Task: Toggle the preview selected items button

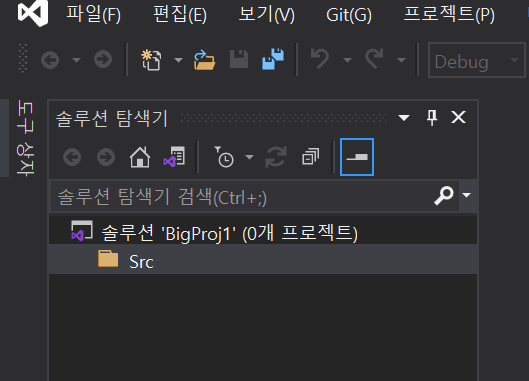Action: [357, 157]
